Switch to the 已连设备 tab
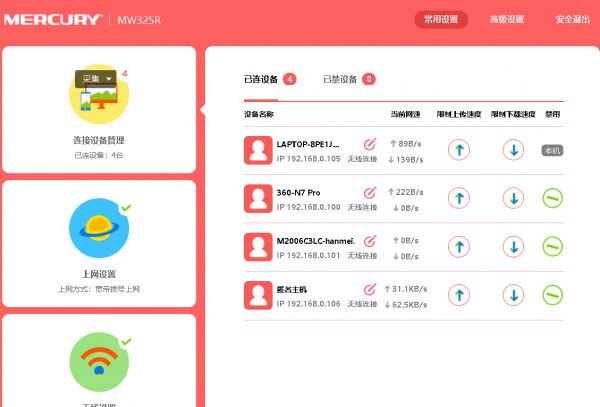600x407 pixels. pos(261,79)
